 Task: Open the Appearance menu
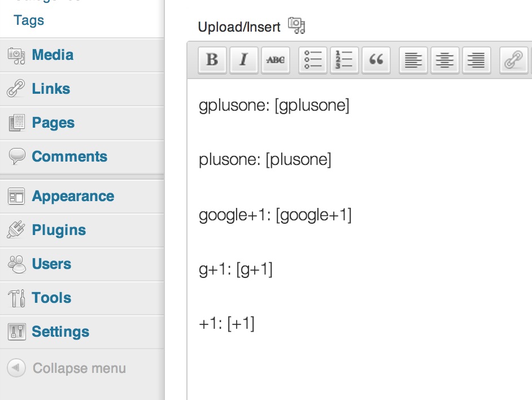(x=73, y=196)
